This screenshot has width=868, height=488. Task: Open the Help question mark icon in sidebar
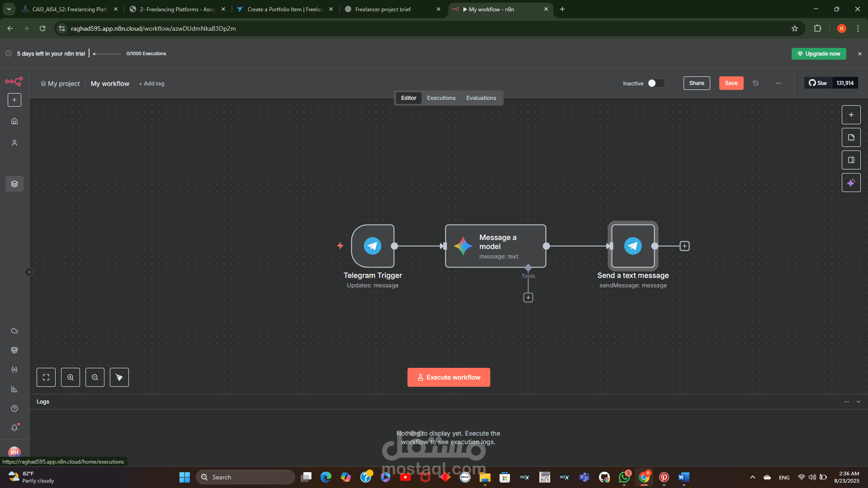coord(14,408)
